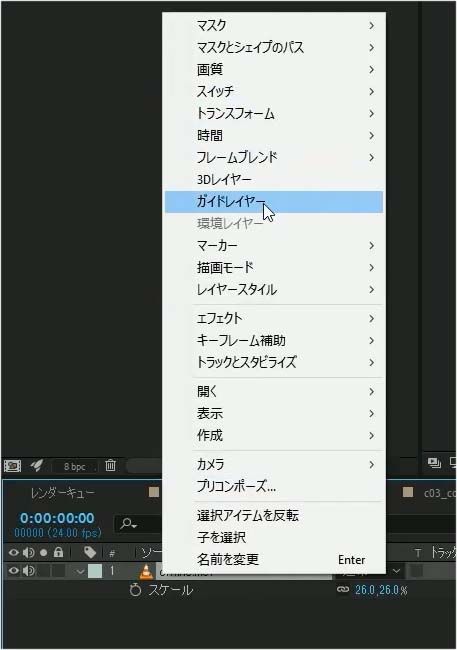This screenshot has height=650, width=457.
Task: Click the timeline search magnifier icon
Action: (x=128, y=524)
